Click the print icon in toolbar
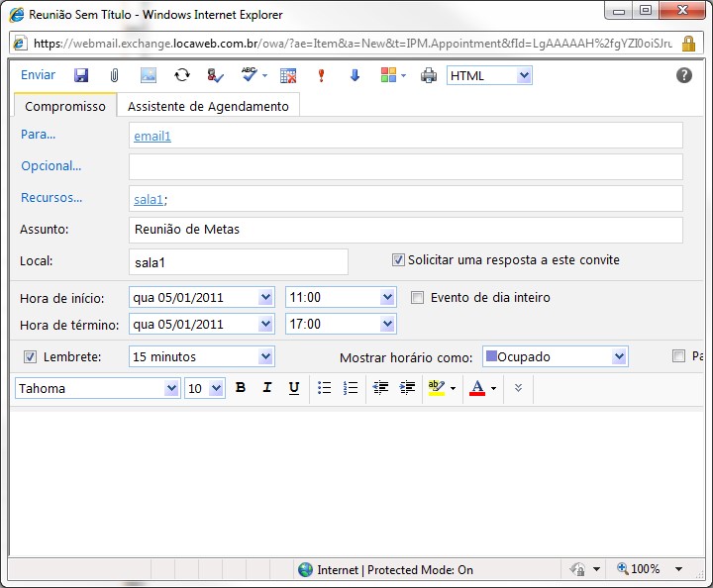 (429, 75)
